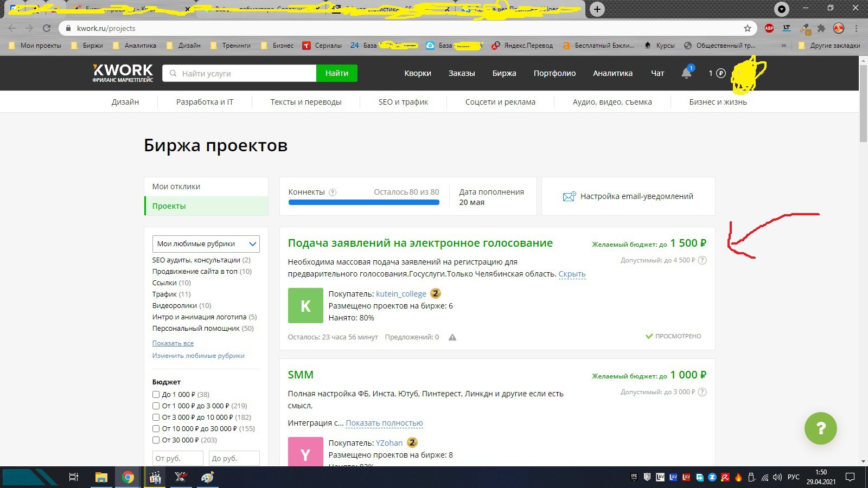This screenshot has width=868, height=488.
Task: Click the email notification envelope icon
Action: point(569,196)
